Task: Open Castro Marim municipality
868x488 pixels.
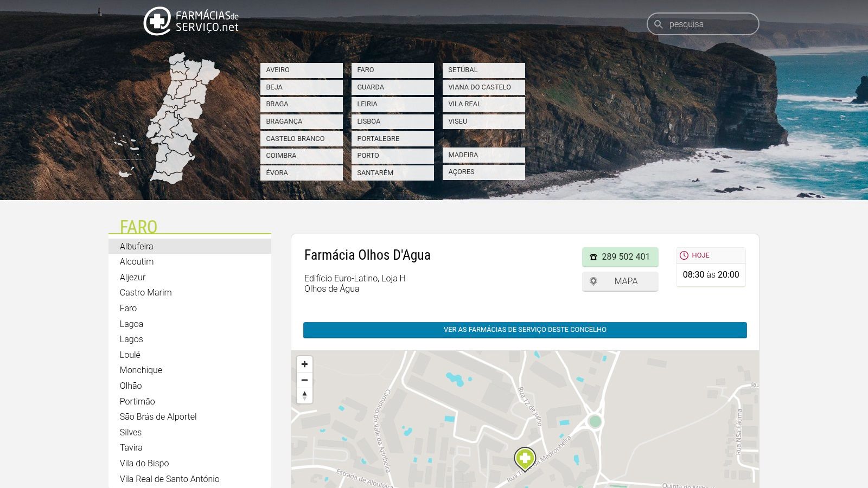Action: (190, 293)
